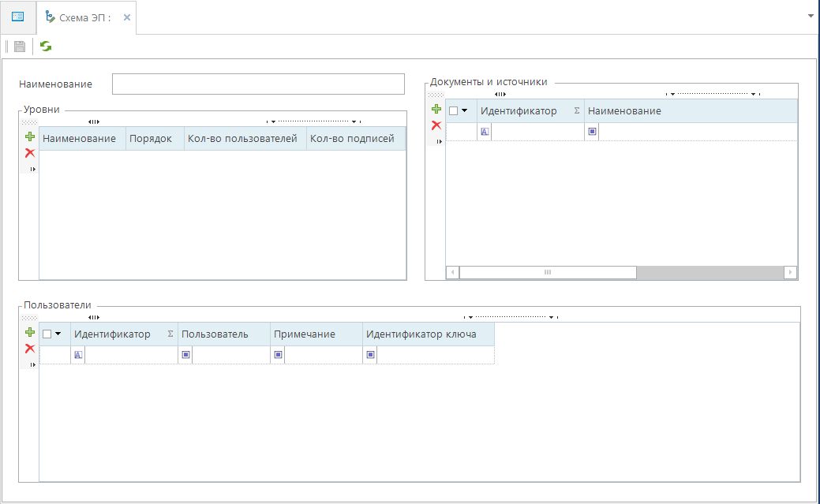Click the Наименование text input field
Screen dimensions: 820x504
point(258,84)
